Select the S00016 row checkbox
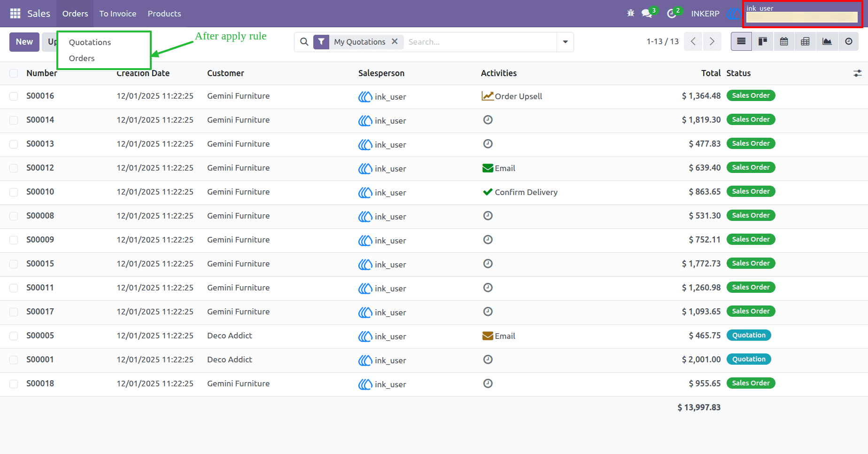 (x=14, y=96)
